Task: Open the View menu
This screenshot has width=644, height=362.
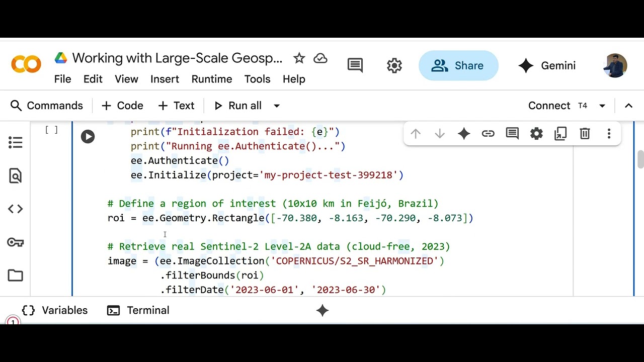Action: (x=126, y=79)
